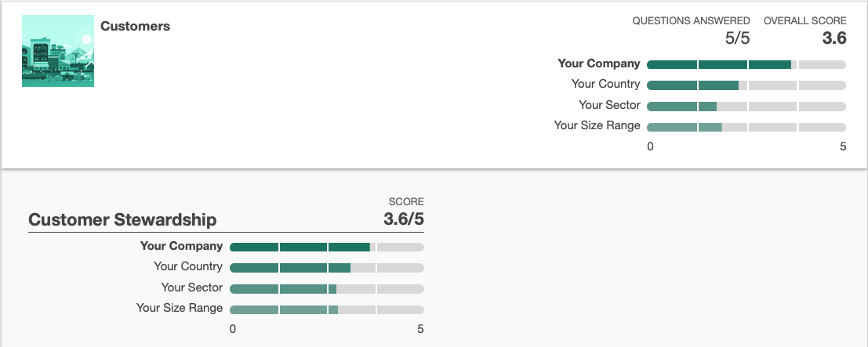Click the Customers city illustration thumbnail
This screenshot has width=868, height=347.
click(x=58, y=52)
